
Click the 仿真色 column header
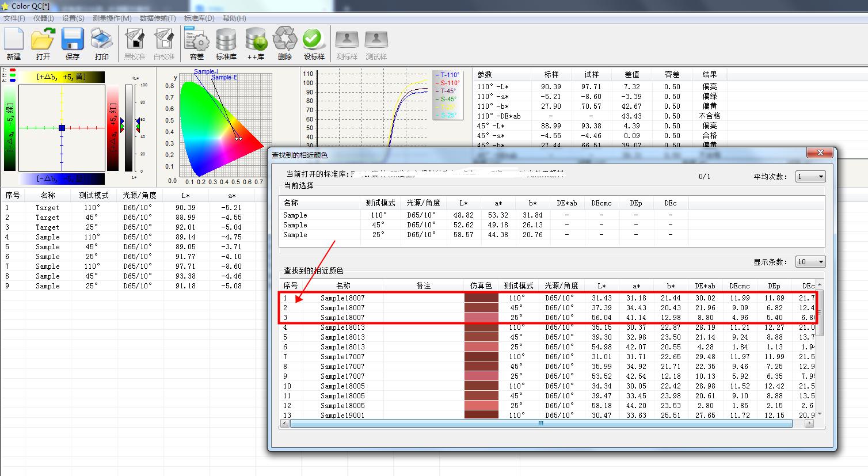[x=481, y=285]
